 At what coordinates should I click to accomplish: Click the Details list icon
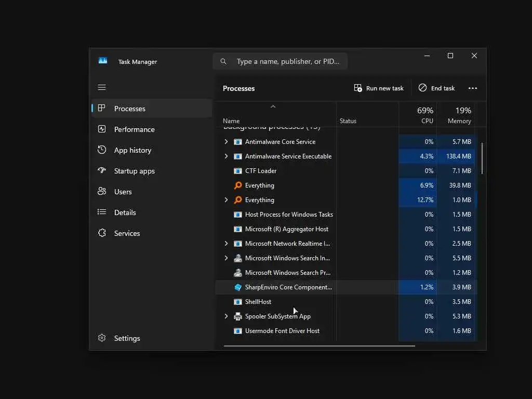(102, 212)
